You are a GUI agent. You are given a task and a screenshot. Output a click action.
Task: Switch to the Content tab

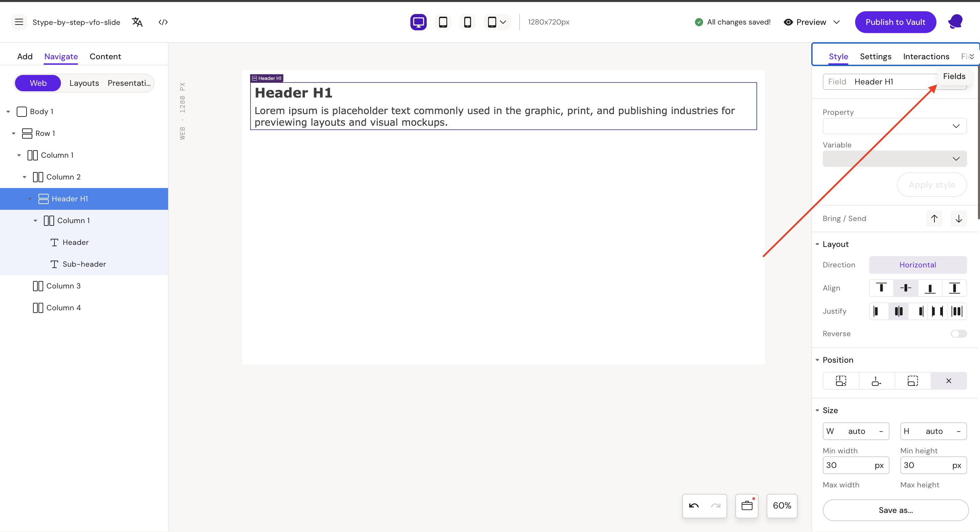(105, 56)
